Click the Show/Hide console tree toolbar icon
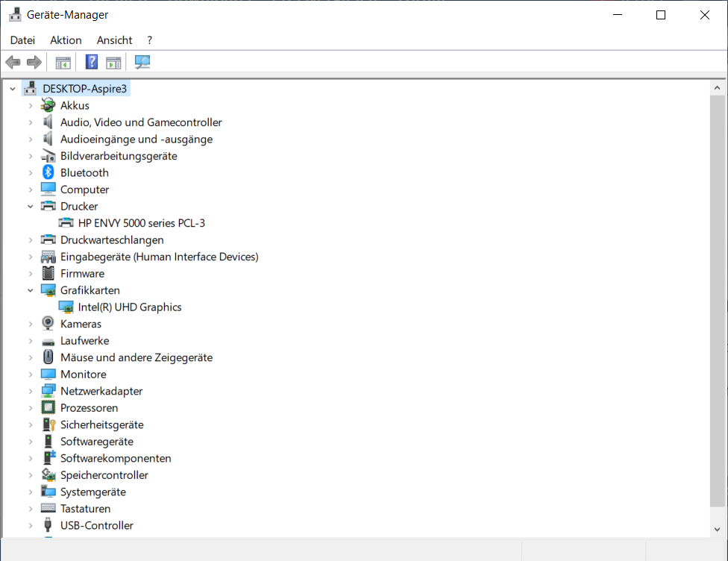 click(63, 62)
